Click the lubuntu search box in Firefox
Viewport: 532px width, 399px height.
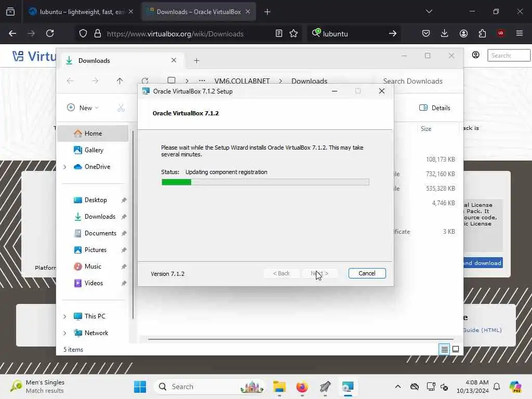click(x=353, y=34)
